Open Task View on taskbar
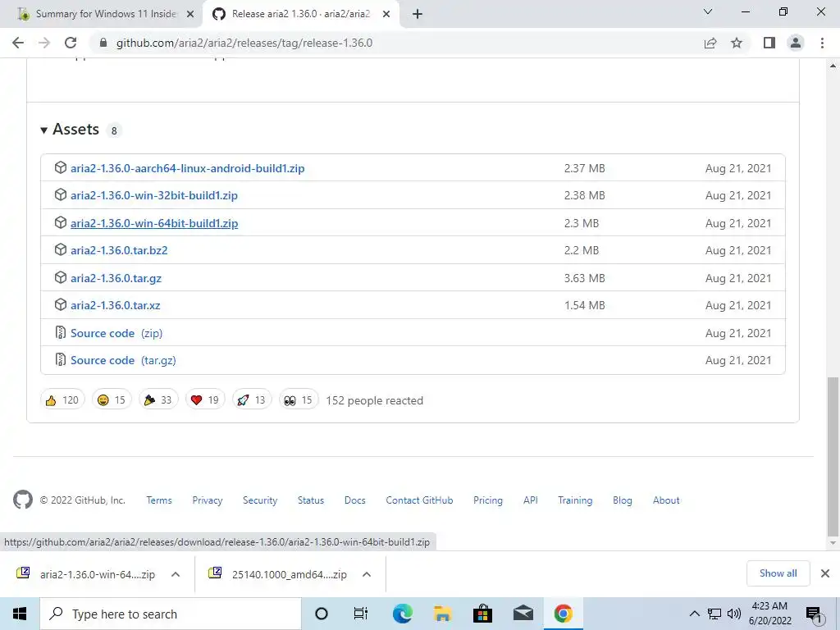The height and width of the screenshot is (630, 840). point(361,614)
